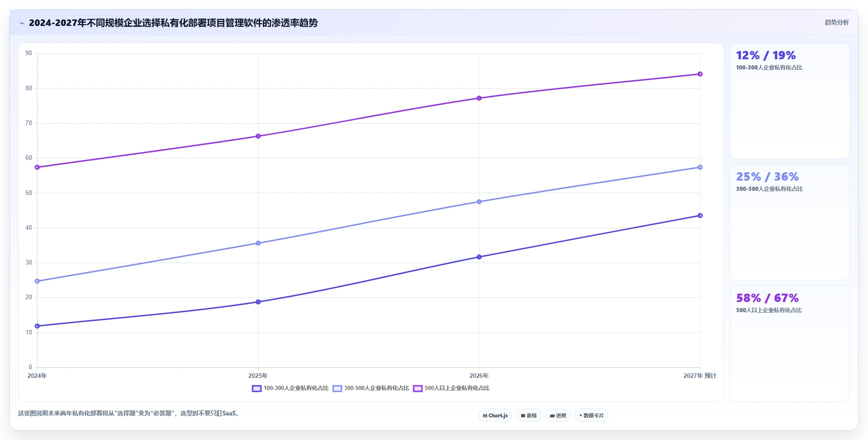This screenshot has height=440, width=868.
Task: Select the 2025年 point on the 300-500人 line
Action: (258, 243)
